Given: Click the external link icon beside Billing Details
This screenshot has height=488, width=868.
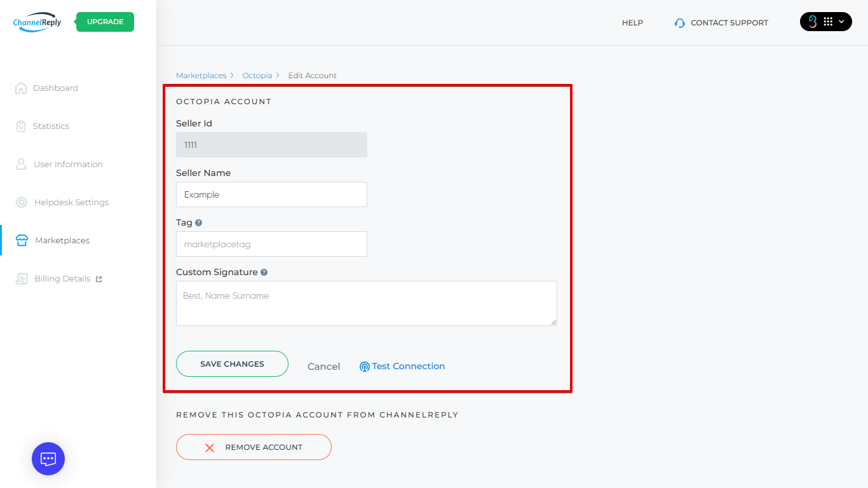Looking at the screenshot, I should coord(98,279).
